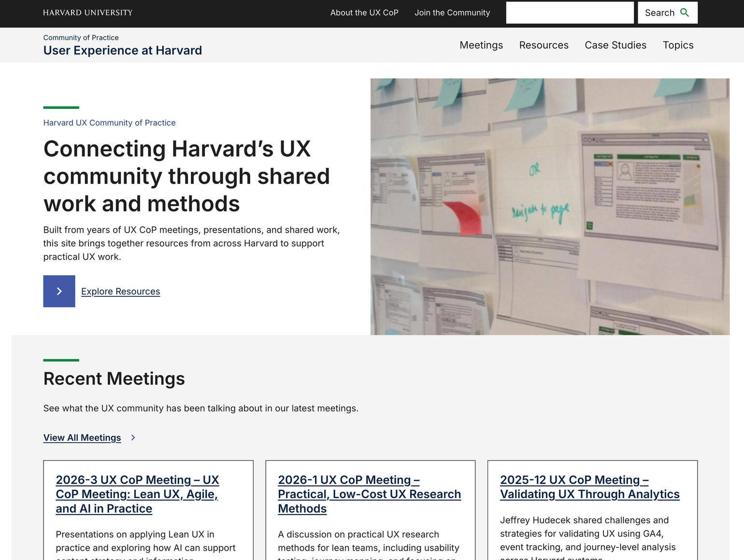Click the chevron next to View All Meetings
This screenshot has height=560, width=744.
(x=133, y=437)
